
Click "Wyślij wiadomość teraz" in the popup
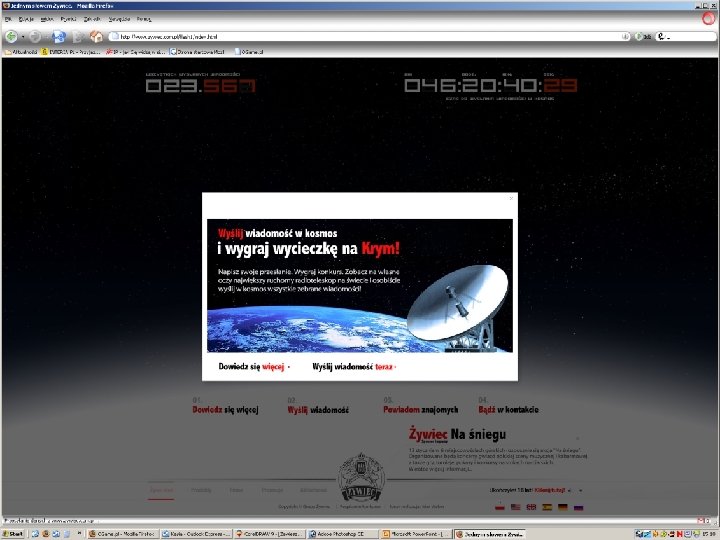click(354, 366)
